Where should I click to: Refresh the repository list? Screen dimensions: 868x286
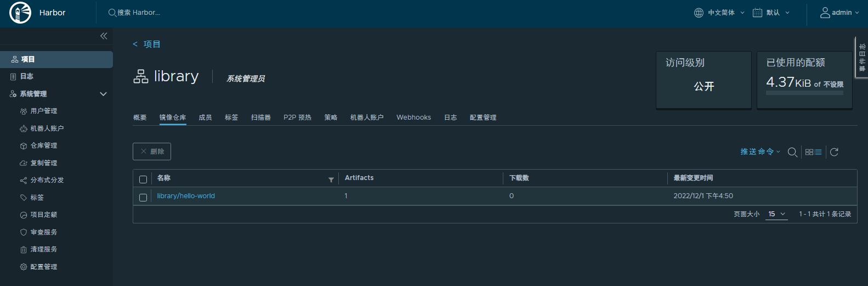tap(834, 152)
